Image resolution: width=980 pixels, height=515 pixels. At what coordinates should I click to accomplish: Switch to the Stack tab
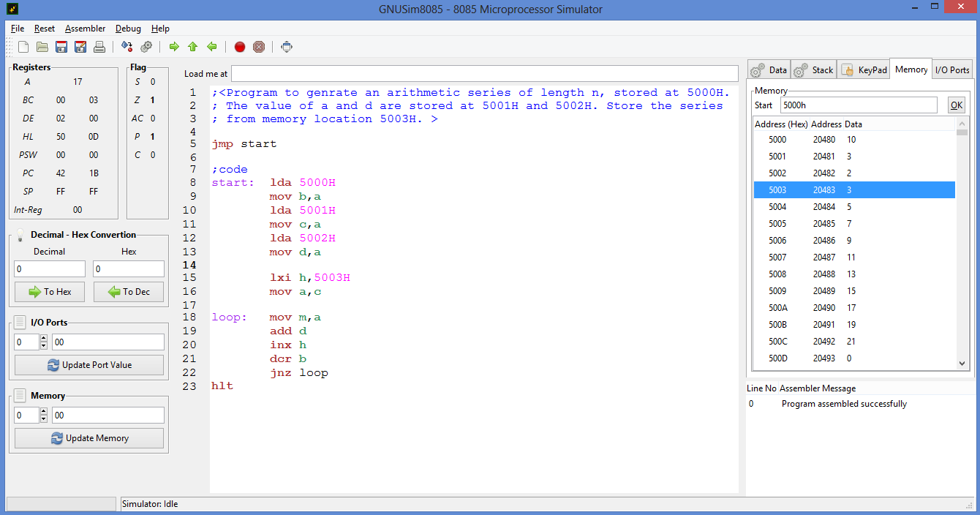pyautogui.click(x=813, y=70)
